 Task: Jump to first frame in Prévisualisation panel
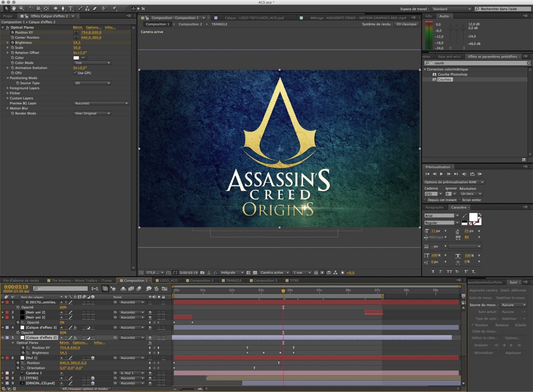(x=427, y=174)
